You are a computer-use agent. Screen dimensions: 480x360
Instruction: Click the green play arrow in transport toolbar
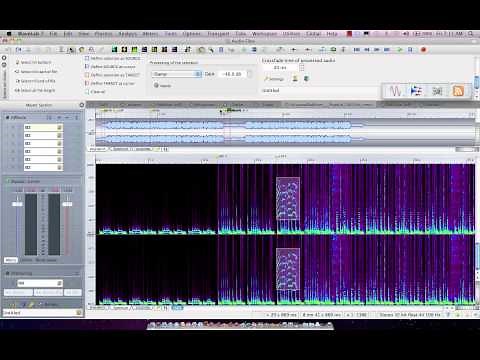(400, 50)
